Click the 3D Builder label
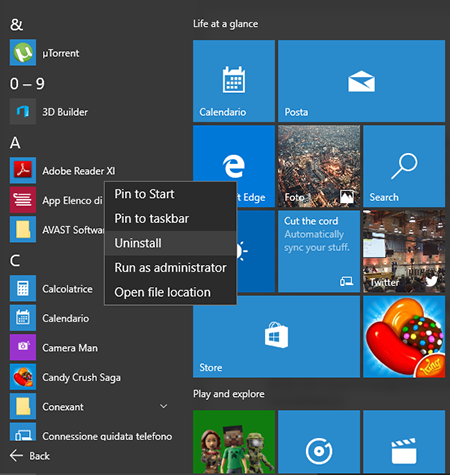 click(x=65, y=112)
